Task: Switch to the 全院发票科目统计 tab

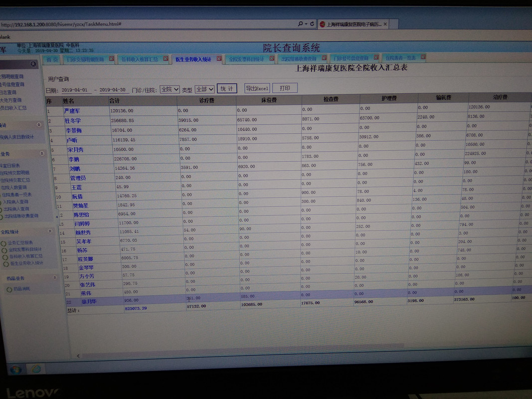Action: click(246, 59)
